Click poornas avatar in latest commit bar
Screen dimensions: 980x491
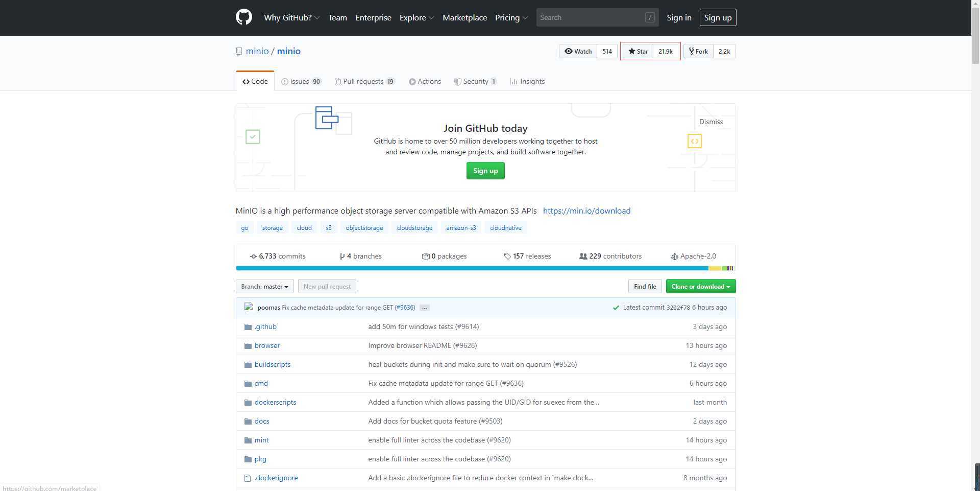click(249, 307)
